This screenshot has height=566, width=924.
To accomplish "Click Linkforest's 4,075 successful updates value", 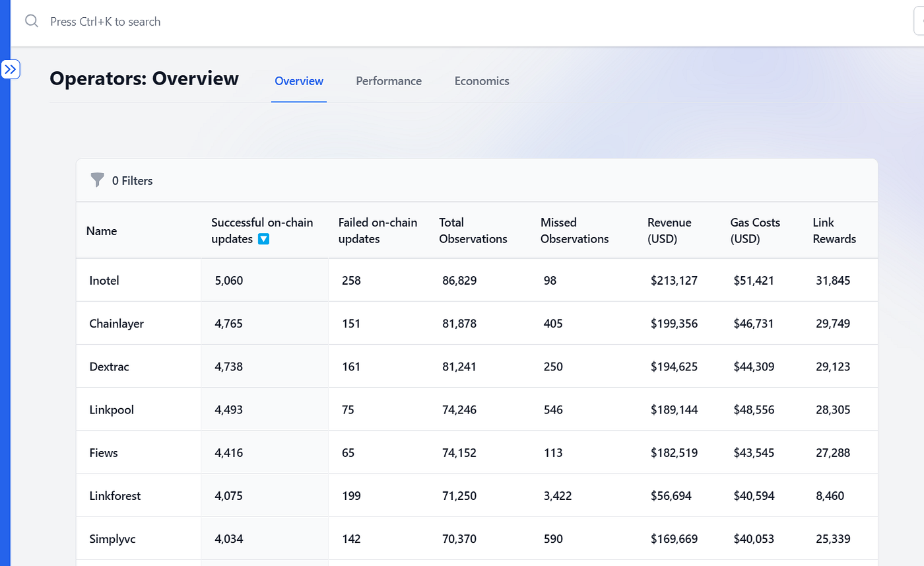I will point(229,496).
